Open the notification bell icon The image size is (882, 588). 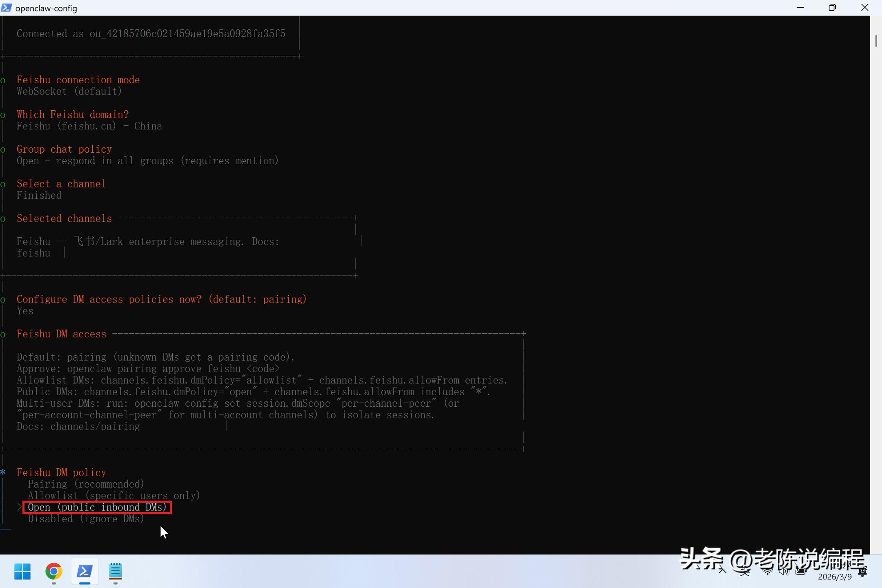[x=862, y=572]
